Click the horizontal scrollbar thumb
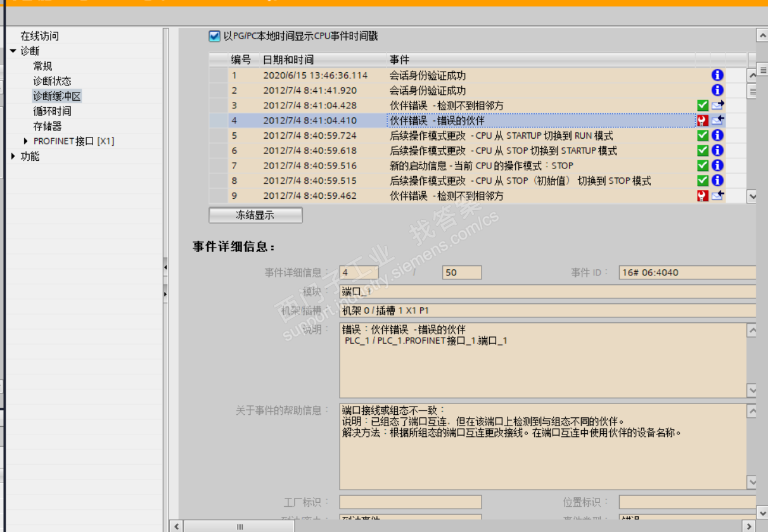768x532 pixels. pos(240,526)
